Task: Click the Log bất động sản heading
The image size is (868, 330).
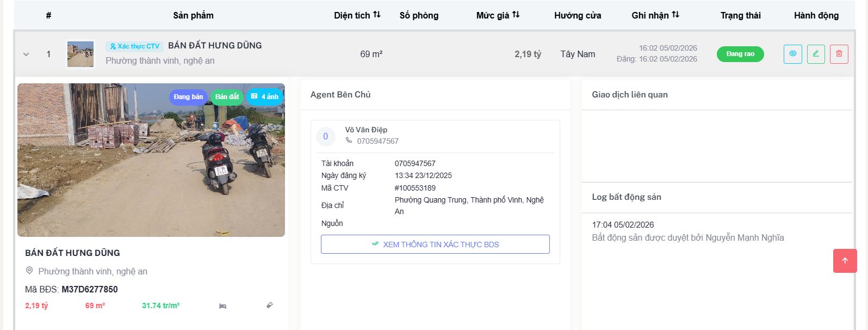Action: click(x=627, y=197)
